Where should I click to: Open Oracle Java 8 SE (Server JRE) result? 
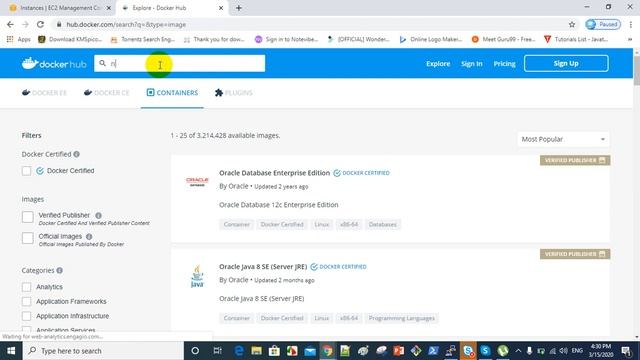coord(263,267)
